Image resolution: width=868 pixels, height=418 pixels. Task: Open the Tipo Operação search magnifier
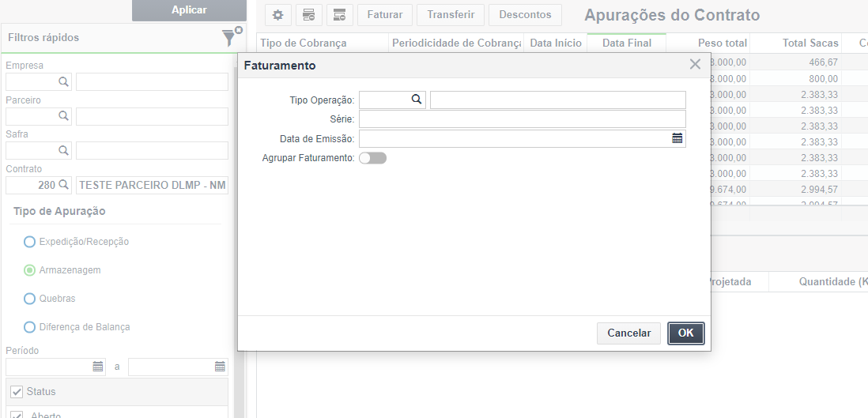click(x=417, y=100)
